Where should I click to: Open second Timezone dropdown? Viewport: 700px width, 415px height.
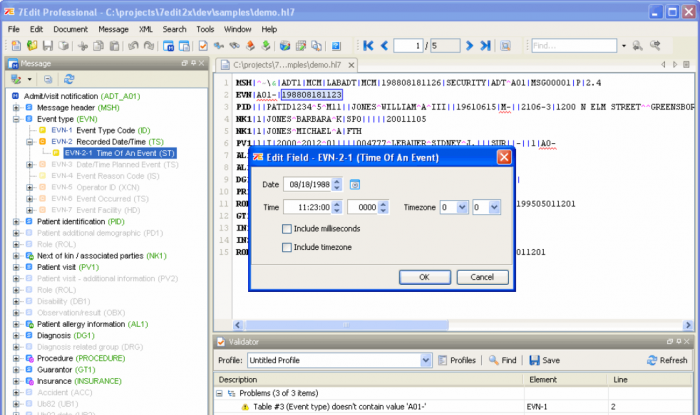(494, 207)
